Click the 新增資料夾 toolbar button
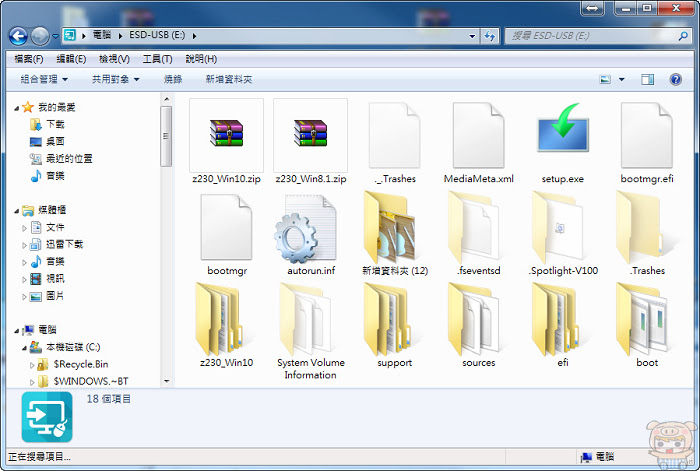 (x=229, y=79)
